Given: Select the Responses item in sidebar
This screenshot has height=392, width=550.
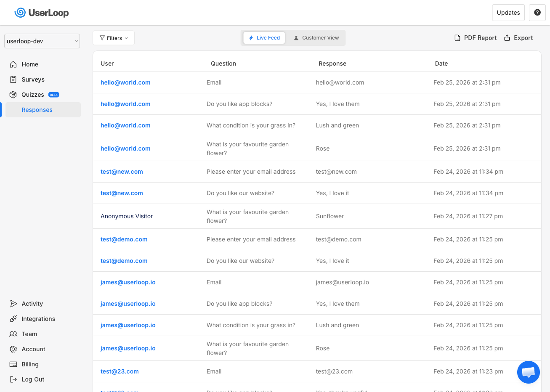Looking at the screenshot, I should 37,109.
